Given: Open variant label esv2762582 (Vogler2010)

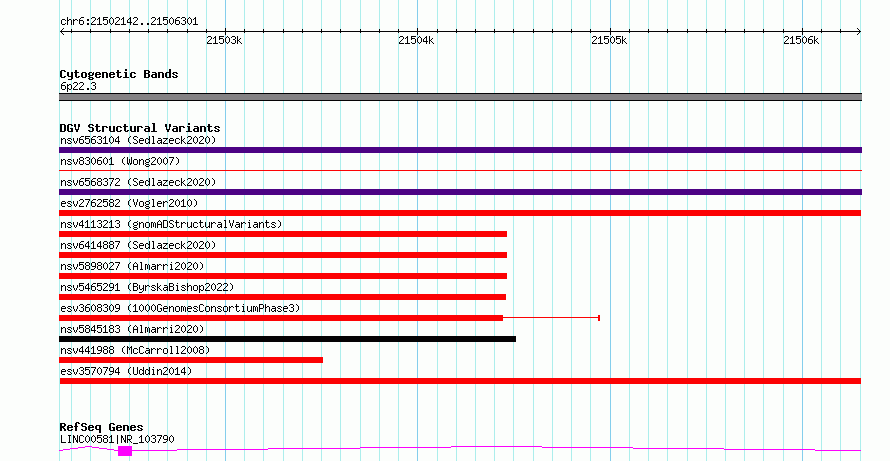Looking at the screenshot, I should (x=129, y=203).
